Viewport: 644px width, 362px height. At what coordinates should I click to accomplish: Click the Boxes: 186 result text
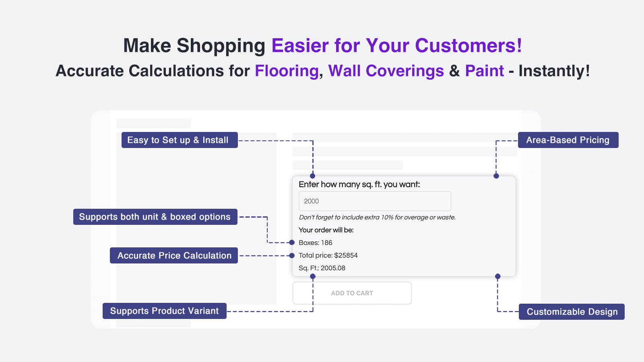point(316,243)
